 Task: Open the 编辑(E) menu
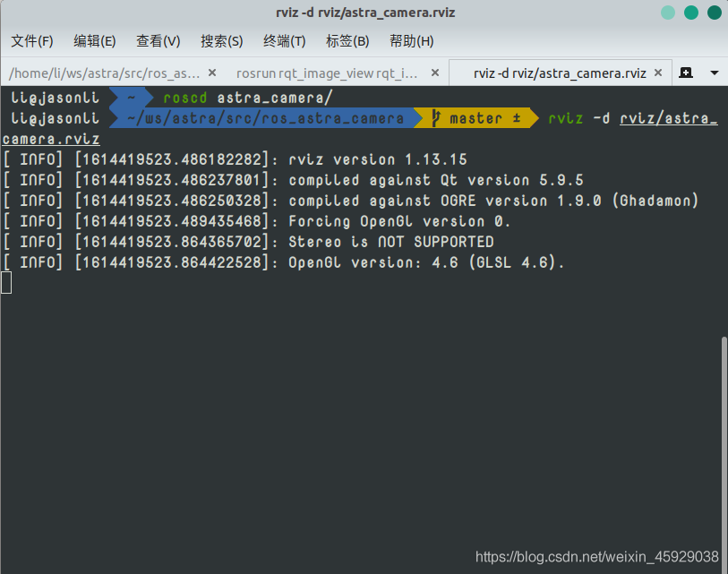pyautogui.click(x=95, y=41)
